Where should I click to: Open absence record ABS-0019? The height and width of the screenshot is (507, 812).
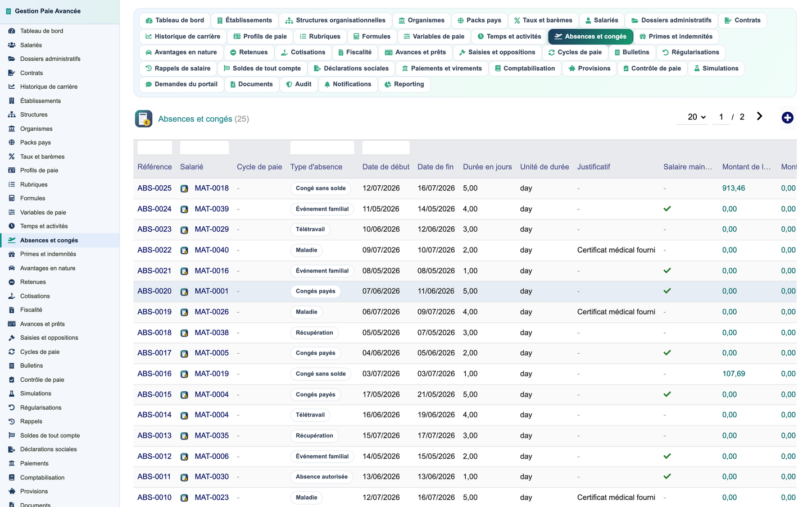pos(155,312)
